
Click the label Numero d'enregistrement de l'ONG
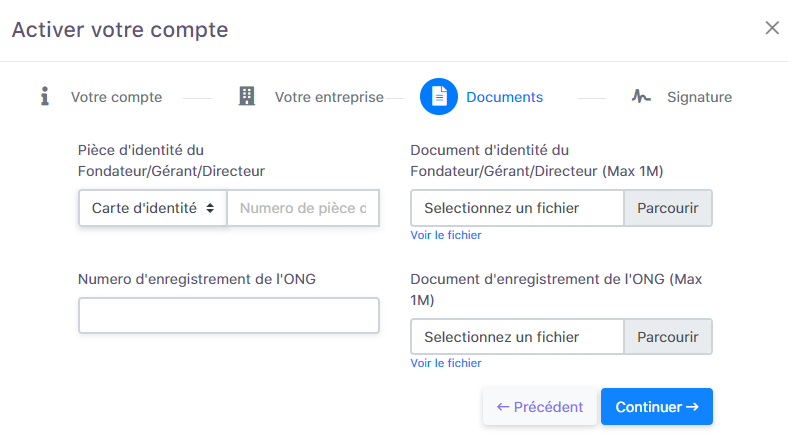196,279
